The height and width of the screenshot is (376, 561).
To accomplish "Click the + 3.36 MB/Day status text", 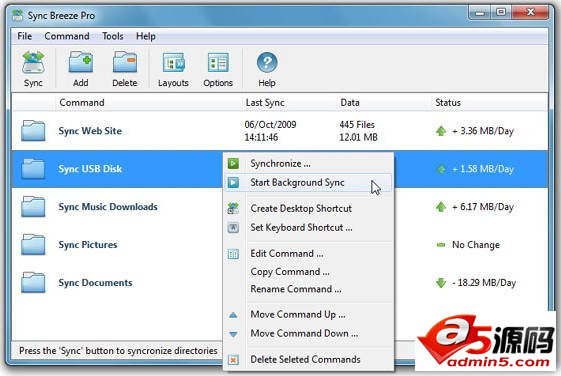I will coord(483,131).
